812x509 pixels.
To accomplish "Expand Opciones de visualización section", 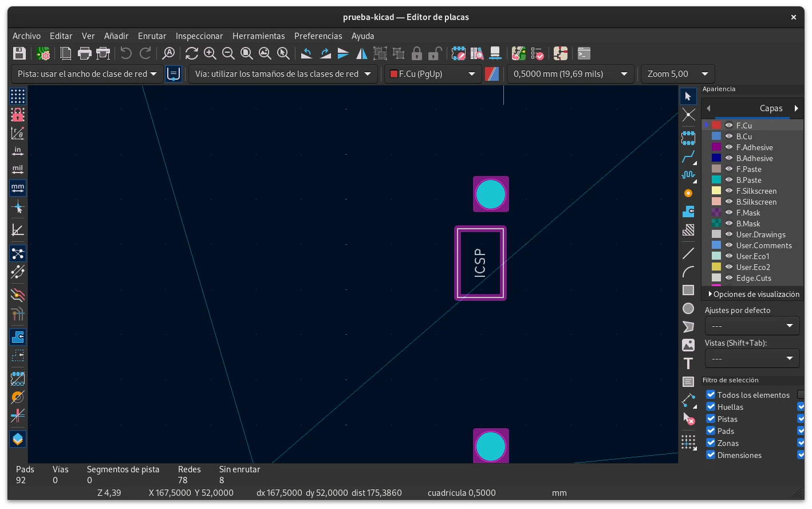I will point(753,294).
